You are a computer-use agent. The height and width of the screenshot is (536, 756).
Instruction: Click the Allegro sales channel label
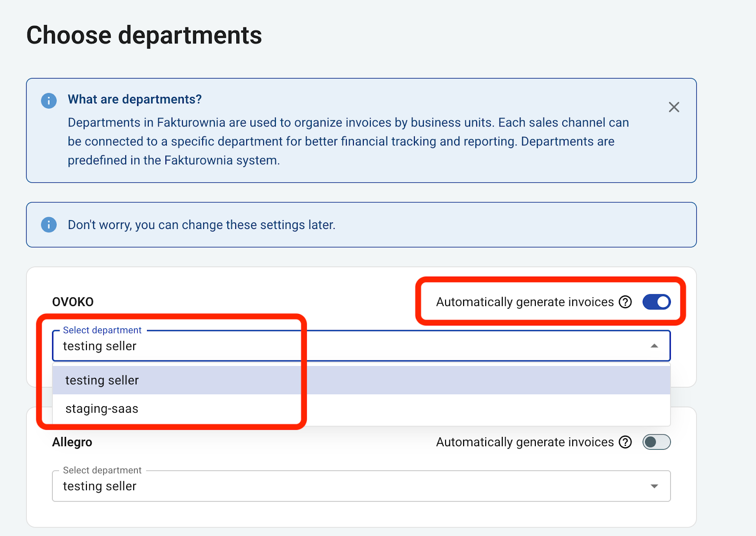[72, 442]
